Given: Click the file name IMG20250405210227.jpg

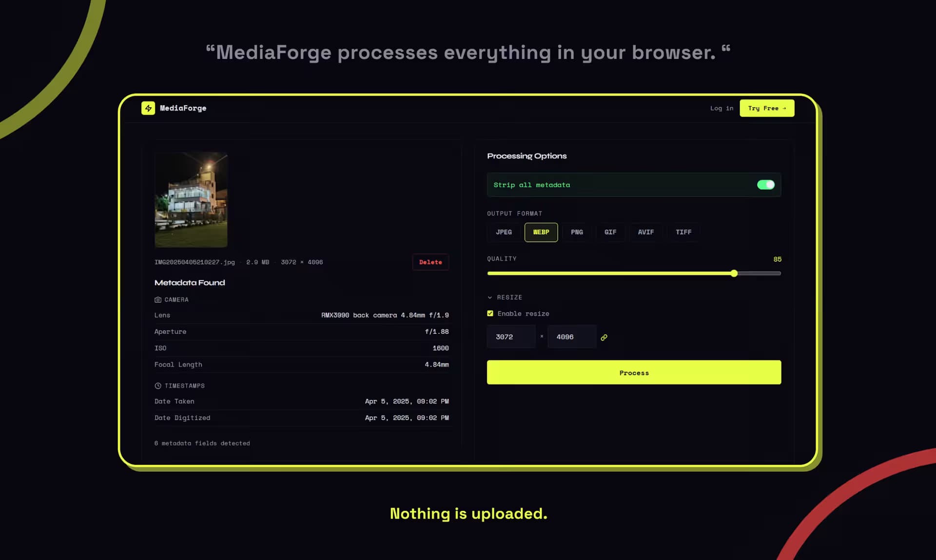Looking at the screenshot, I should [x=195, y=262].
